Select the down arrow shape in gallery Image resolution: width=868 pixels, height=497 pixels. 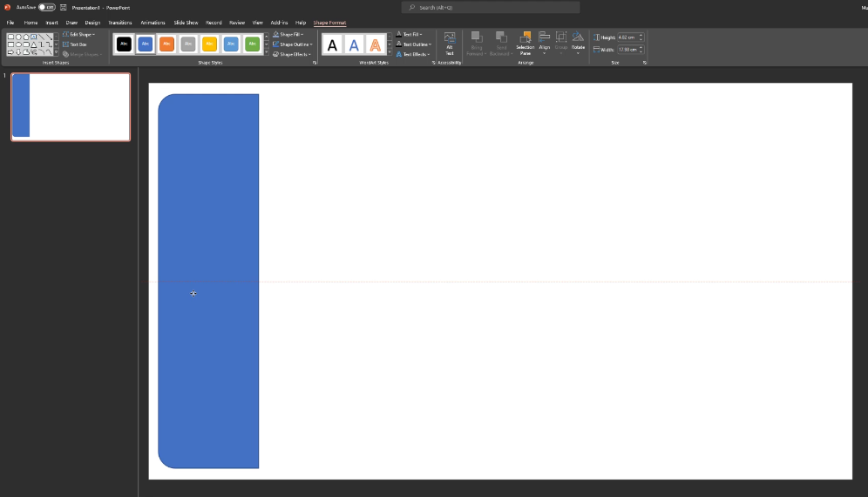18,52
